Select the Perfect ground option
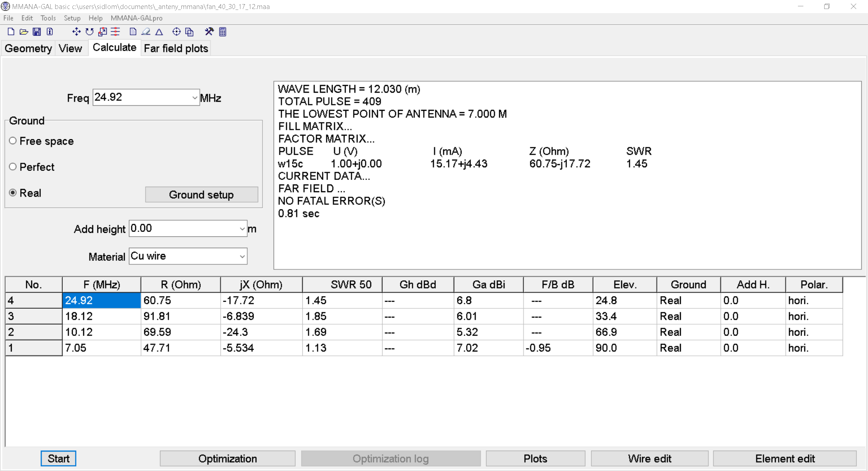This screenshot has width=868, height=471. click(x=13, y=167)
